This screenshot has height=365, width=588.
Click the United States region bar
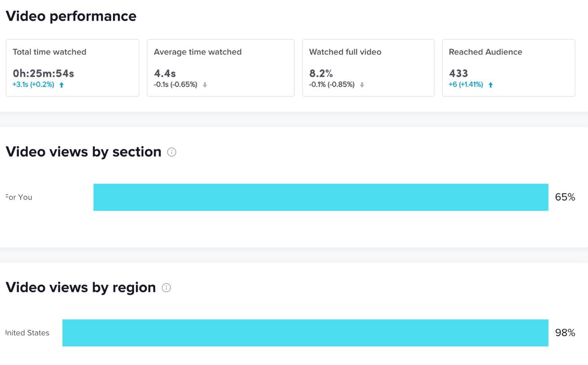click(305, 333)
